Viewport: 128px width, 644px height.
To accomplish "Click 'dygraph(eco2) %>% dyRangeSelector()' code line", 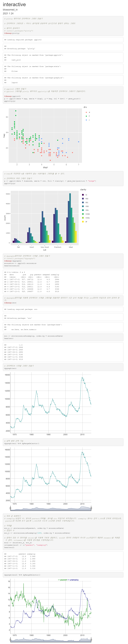I will pos(22,575).
